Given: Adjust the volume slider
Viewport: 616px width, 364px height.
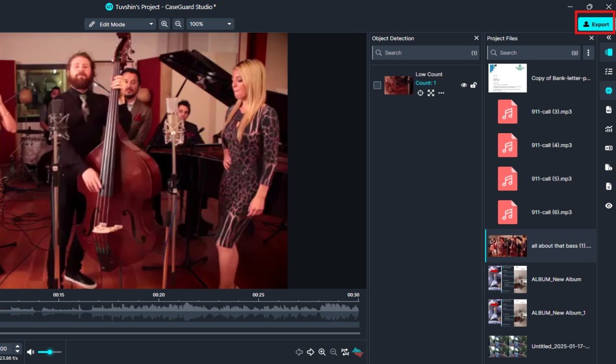Looking at the screenshot, I should click(x=50, y=352).
